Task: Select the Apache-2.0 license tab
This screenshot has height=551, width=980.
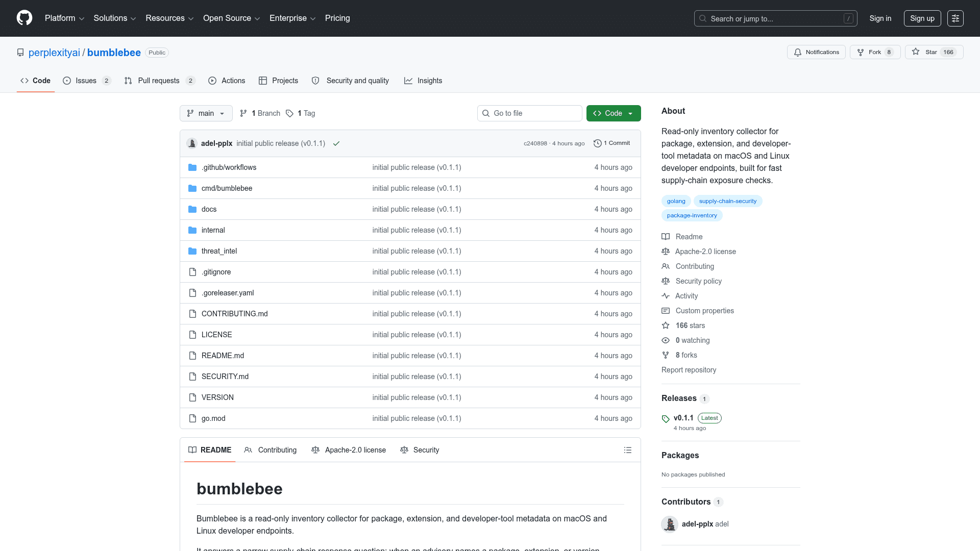Action: 349,450
